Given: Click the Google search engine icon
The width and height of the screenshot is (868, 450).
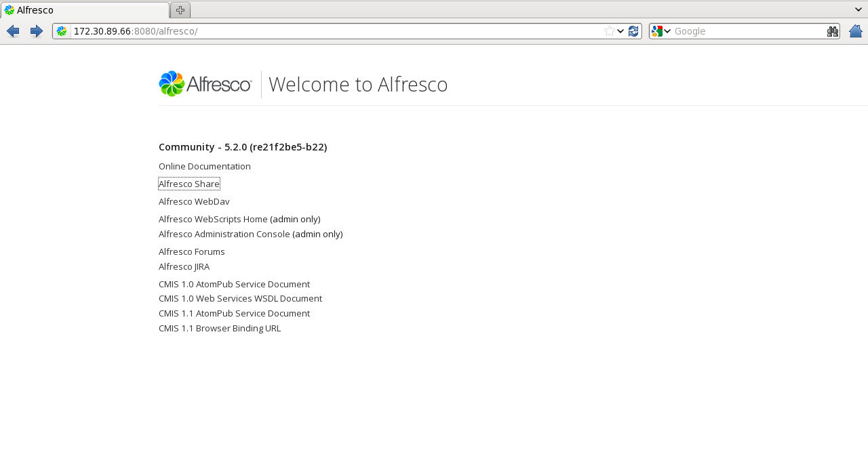Looking at the screenshot, I should click(x=656, y=31).
